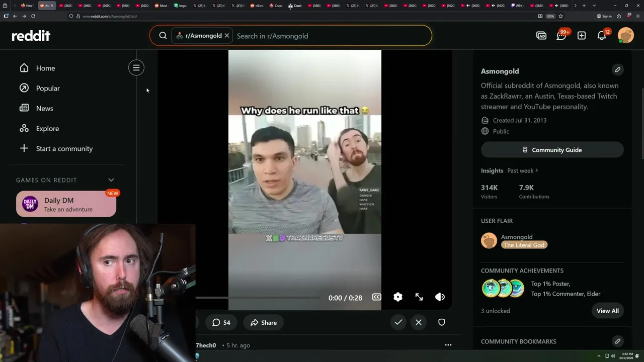Viewport: 644px width, 362px height.
Task: Go forward using the browser forward arrow
Action: 24,16
